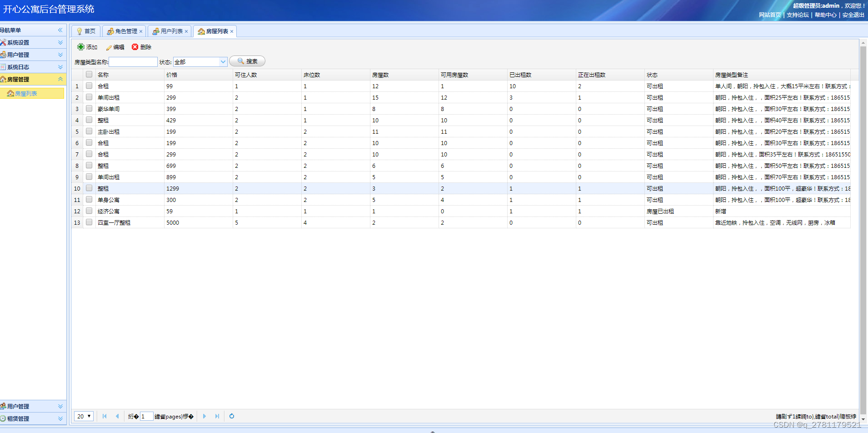Check row 2 单间出租 checkbox
The height and width of the screenshot is (433, 868).
click(89, 97)
